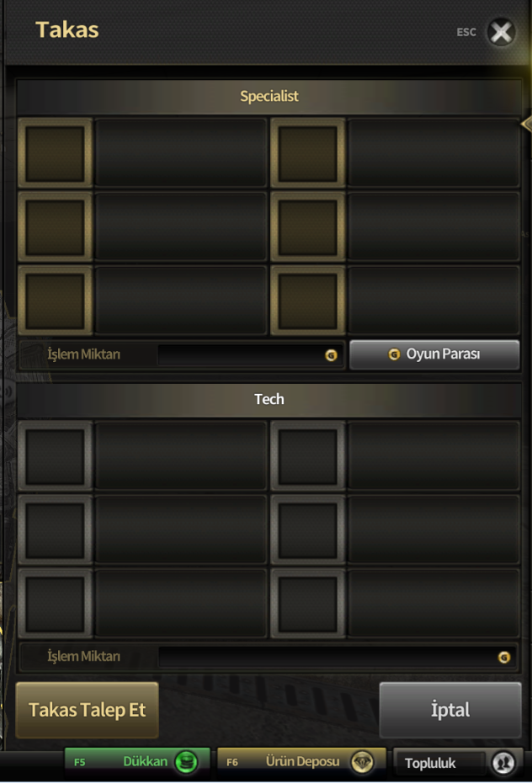Click the gold coin in the Specialist İşlem Miktarı field
This screenshot has width=532, height=783.
[331, 355]
